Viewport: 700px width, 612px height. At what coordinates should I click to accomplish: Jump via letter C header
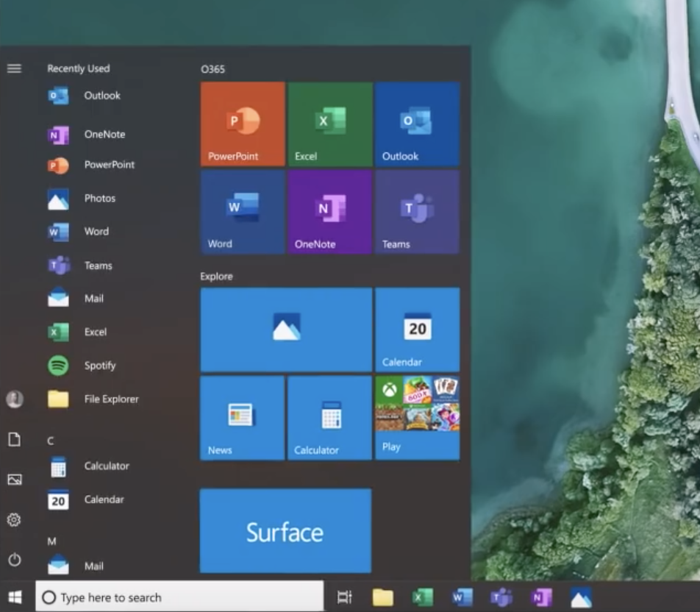pyautogui.click(x=51, y=441)
